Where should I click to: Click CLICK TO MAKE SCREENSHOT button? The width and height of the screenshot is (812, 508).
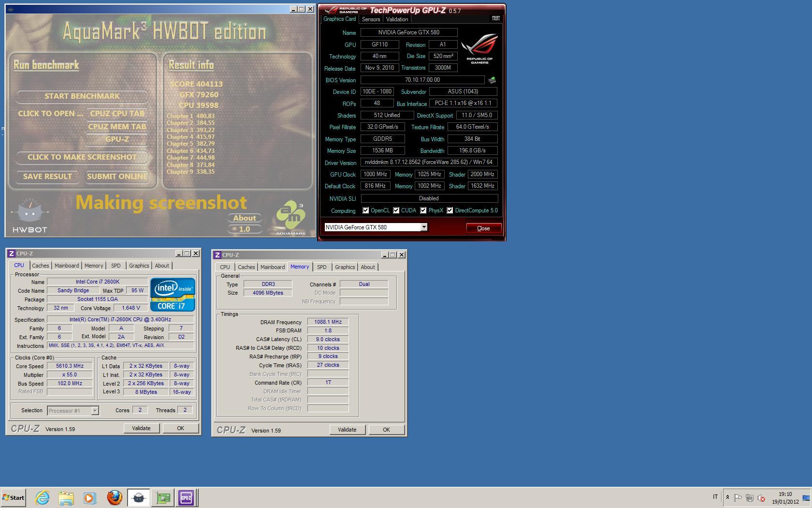coord(82,157)
